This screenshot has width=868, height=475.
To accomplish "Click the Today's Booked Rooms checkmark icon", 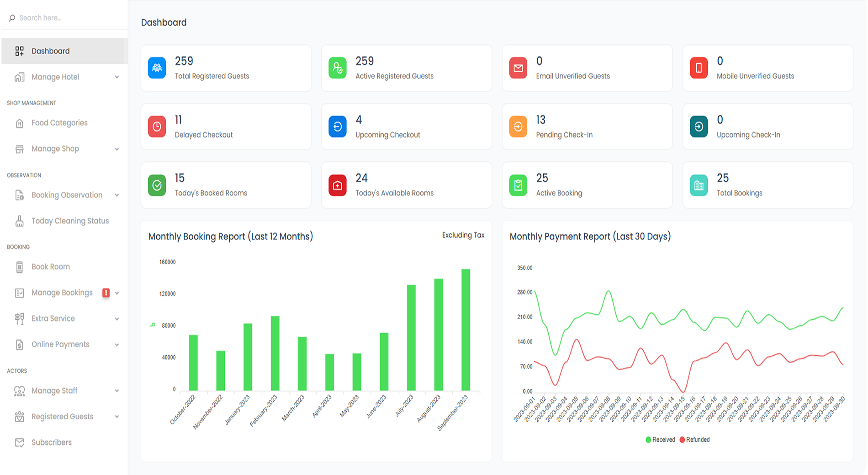I will 157,185.
